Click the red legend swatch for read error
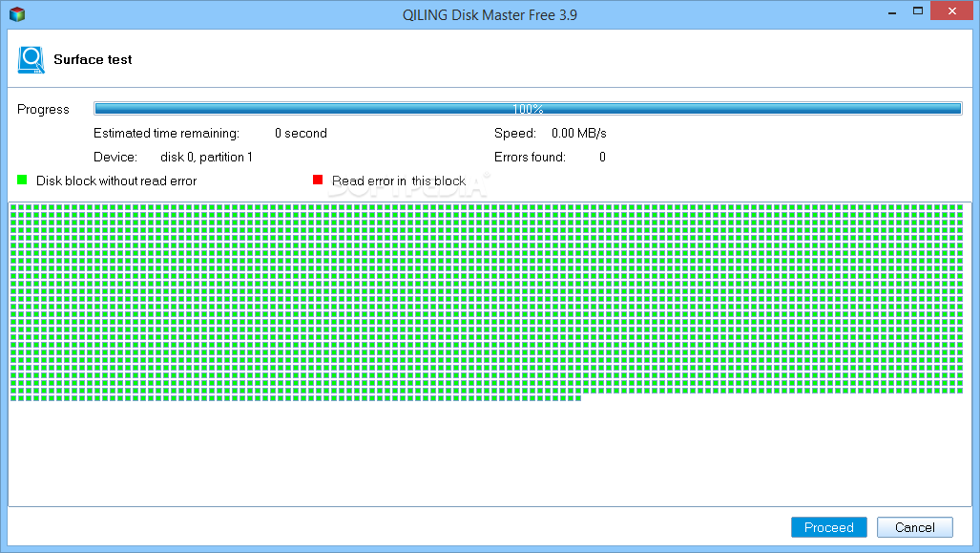 coord(318,181)
